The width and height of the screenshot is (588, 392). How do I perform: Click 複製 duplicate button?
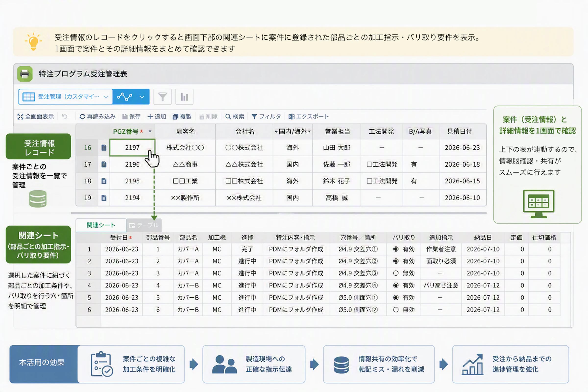pos(182,117)
